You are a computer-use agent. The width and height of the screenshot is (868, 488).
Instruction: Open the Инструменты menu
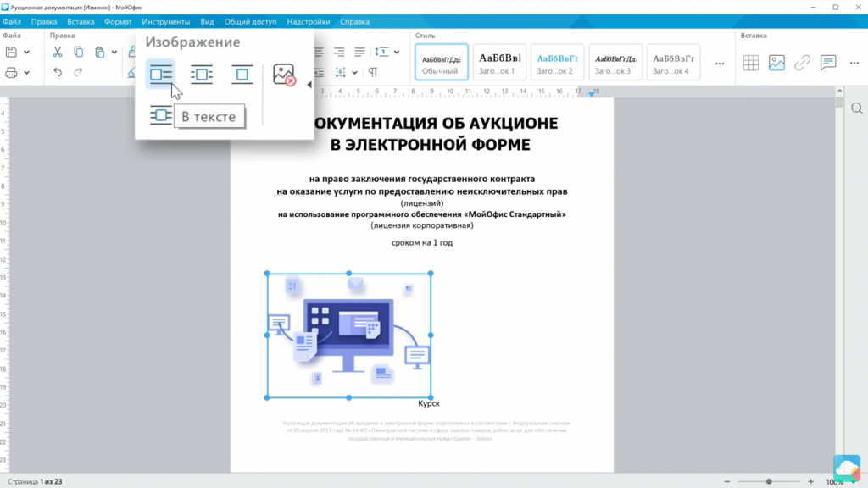165,21
